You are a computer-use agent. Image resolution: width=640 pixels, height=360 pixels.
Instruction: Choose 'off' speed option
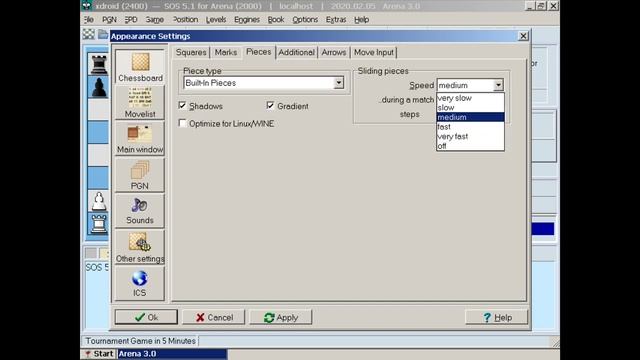[470, 146]
